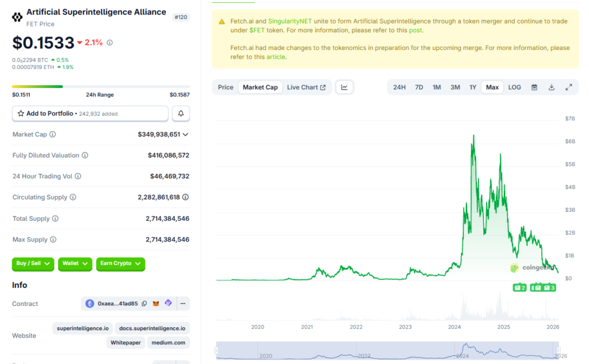Screen dimensions: 589x364
Task: Open the Buy / Sell dropdown
Action: tap(33, 263)
